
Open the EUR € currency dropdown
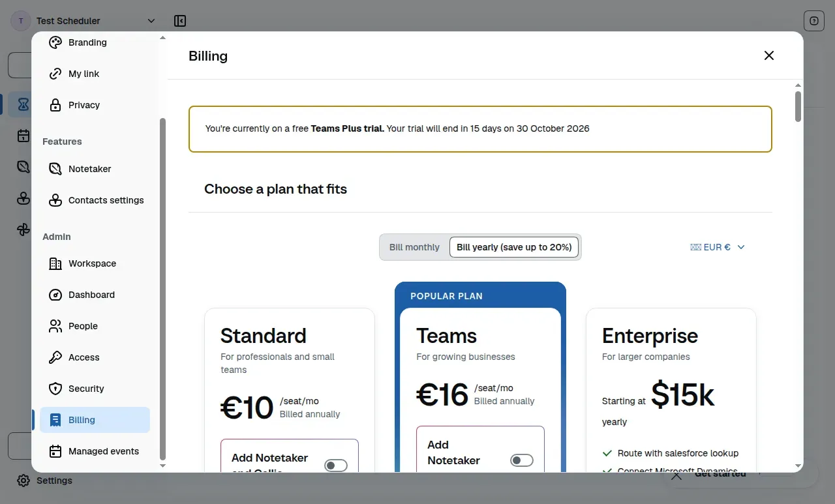point(718,247)
